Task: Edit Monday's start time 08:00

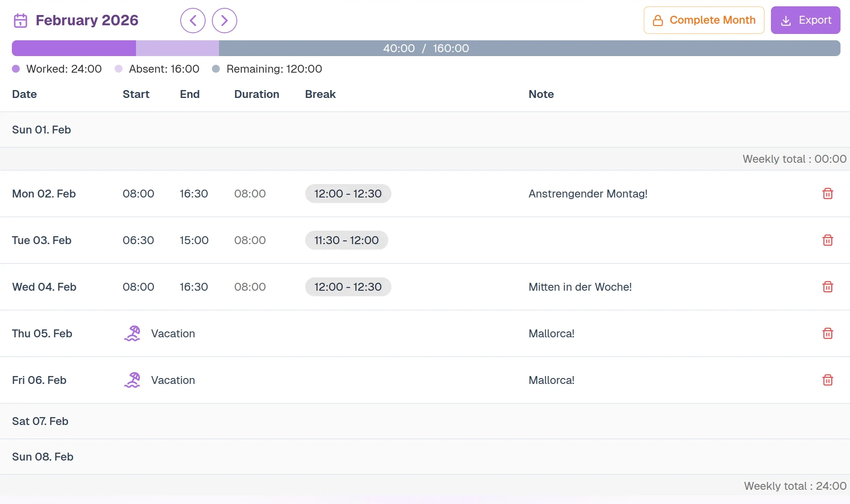Action: tap(138, 194)
